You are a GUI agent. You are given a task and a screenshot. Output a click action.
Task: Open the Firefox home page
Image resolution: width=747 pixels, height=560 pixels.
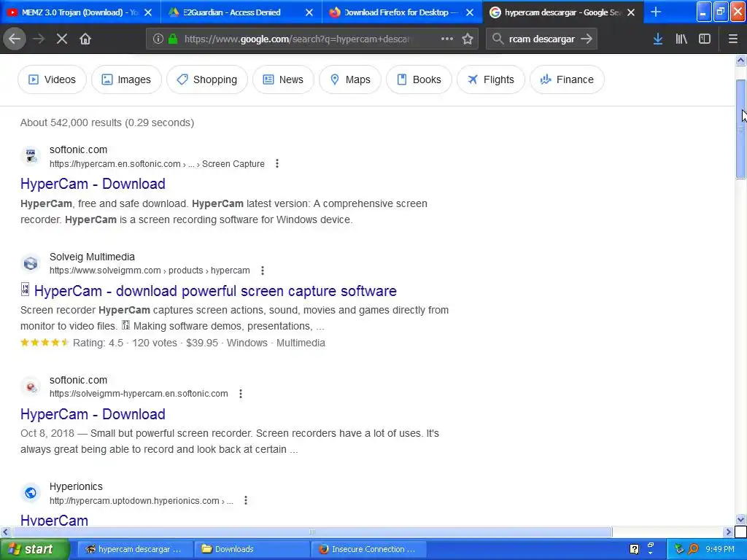point(85,39)
